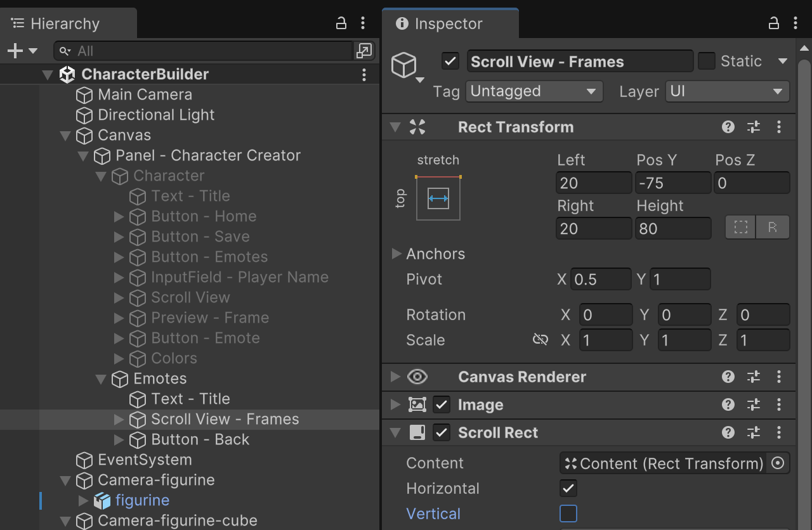Click the Rect Transform help icon
Image resolution: width=812 pixels, height=530 pixels.
coord(728,127)
